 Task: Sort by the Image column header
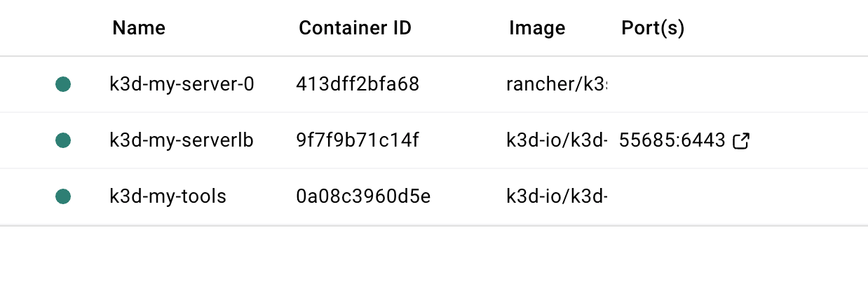tap(537, 28)
